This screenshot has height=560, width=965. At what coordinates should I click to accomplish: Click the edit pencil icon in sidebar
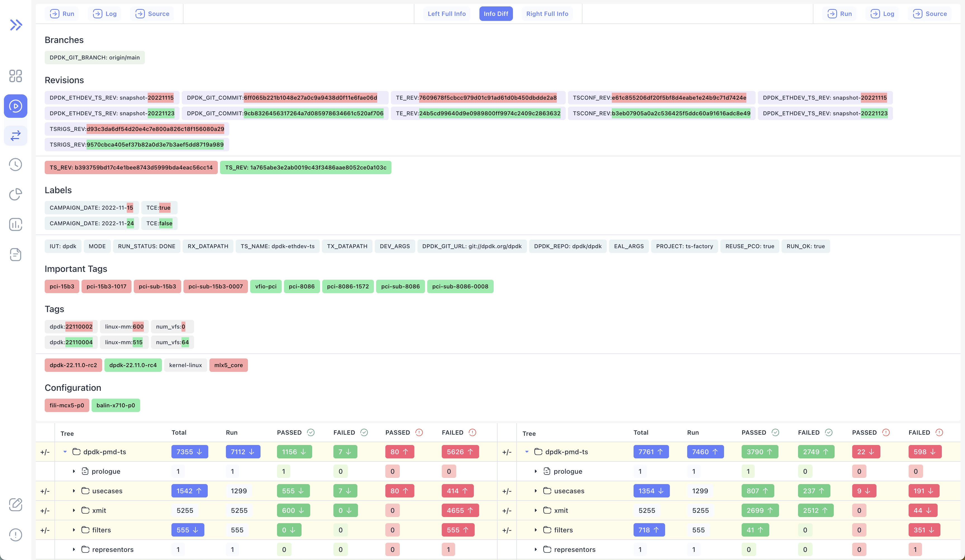tap(16, 504)
